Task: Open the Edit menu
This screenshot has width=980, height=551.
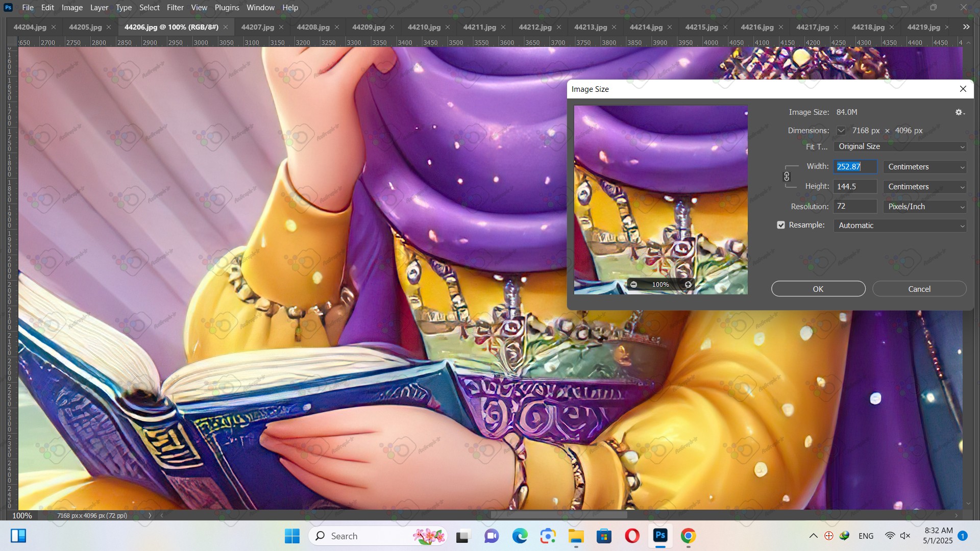Action: pos(47,8)
